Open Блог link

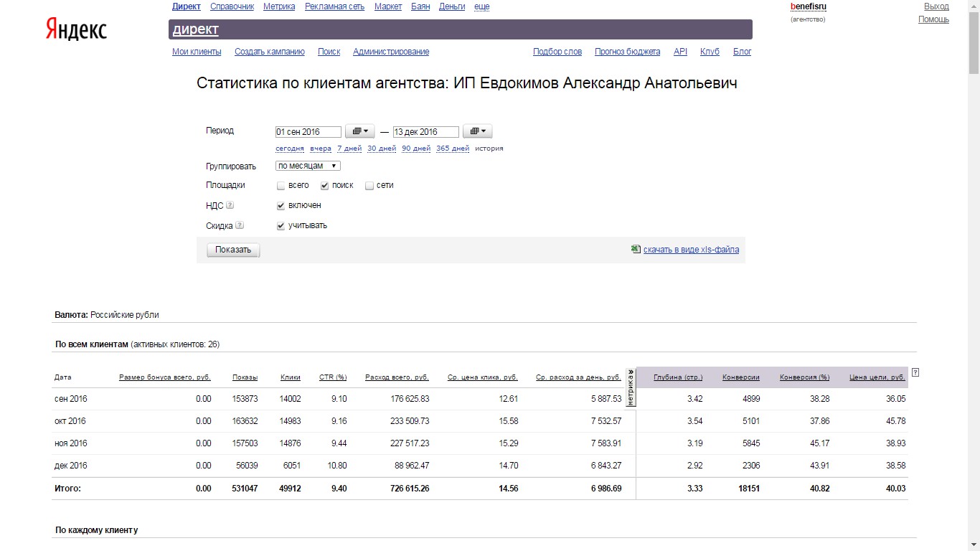743,52
